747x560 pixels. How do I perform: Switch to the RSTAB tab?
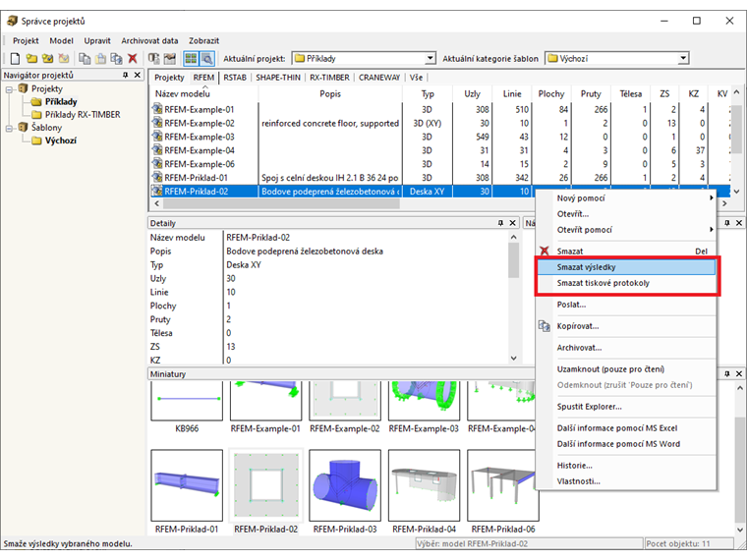coord(235,78)
